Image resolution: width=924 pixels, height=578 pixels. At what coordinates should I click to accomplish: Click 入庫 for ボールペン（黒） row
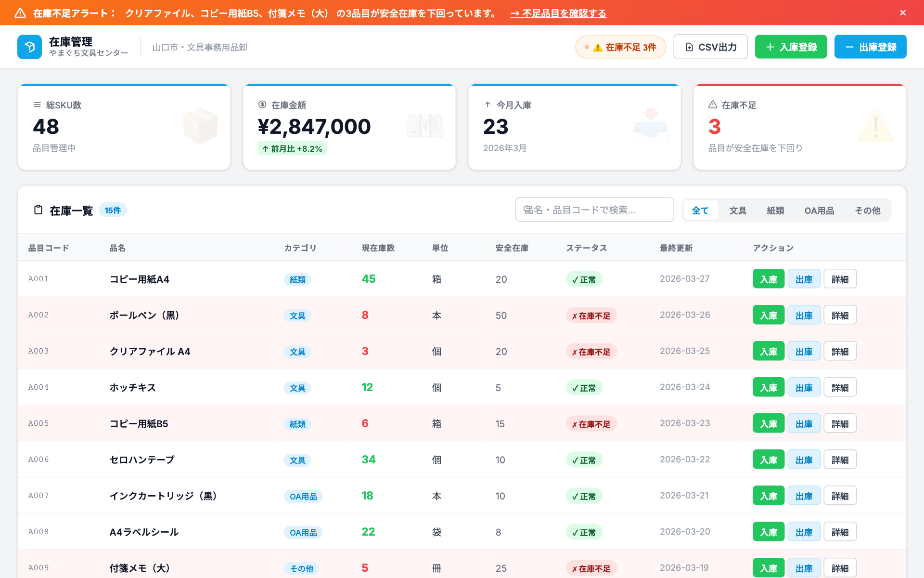point(768,315)
